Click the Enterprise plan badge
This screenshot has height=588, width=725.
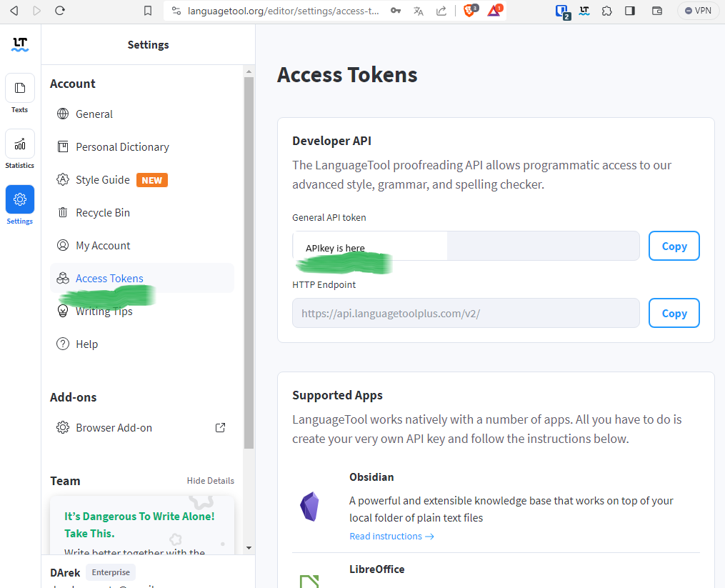(111, 572)
